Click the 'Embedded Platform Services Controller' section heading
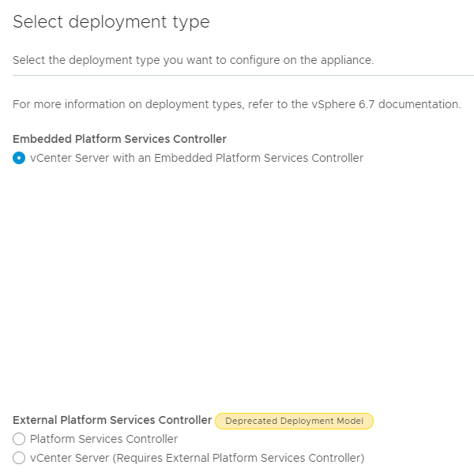474x476 pixels. click(119, 139)
